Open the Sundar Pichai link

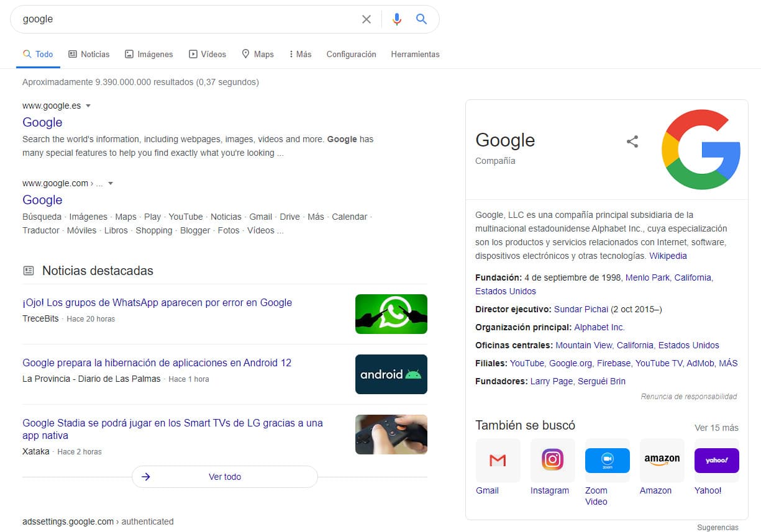tap(580, 309)
